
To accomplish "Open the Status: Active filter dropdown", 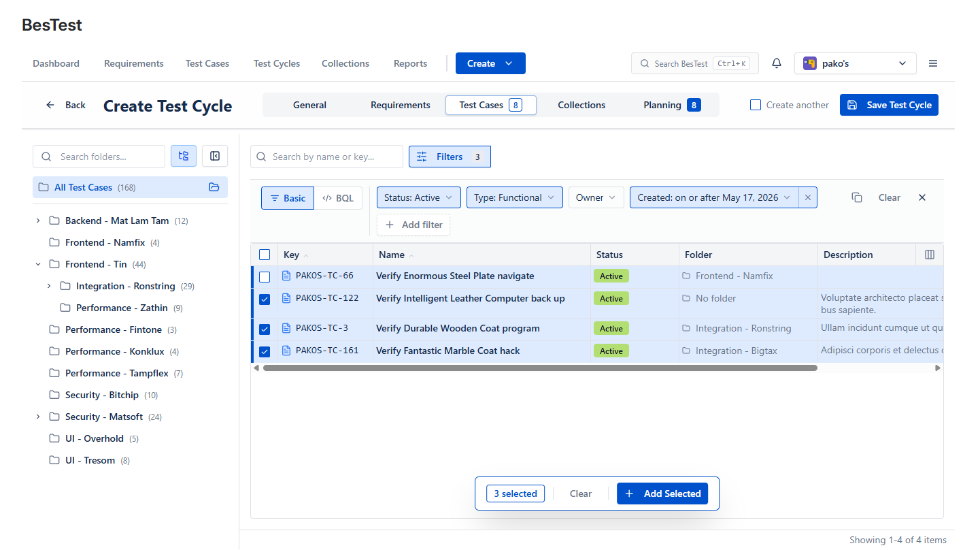I will pos(419,197).
